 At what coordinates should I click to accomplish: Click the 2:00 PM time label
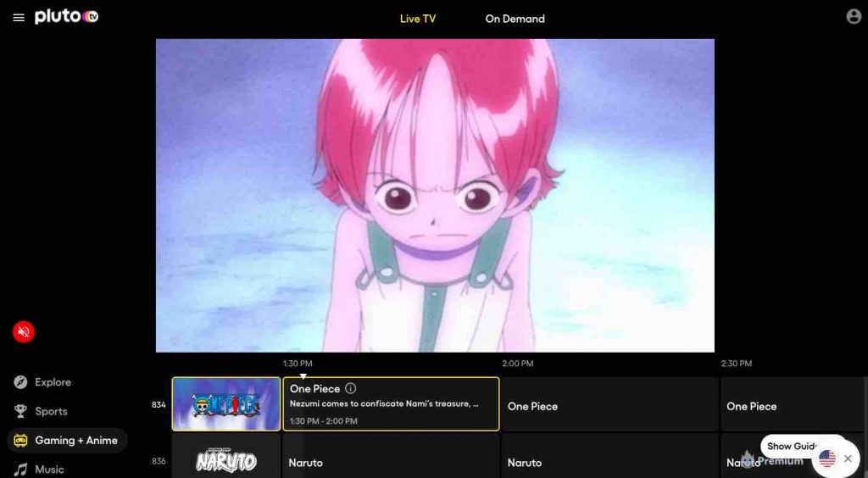[x=518, y=364]
